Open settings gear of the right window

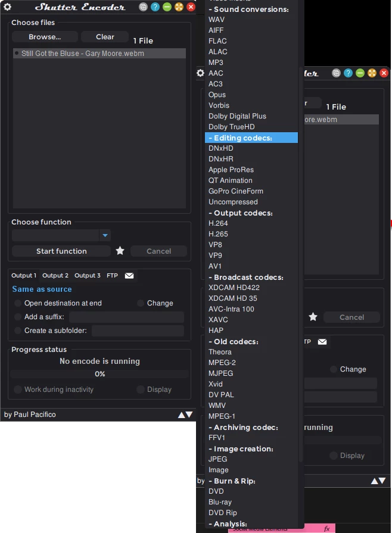201,73
